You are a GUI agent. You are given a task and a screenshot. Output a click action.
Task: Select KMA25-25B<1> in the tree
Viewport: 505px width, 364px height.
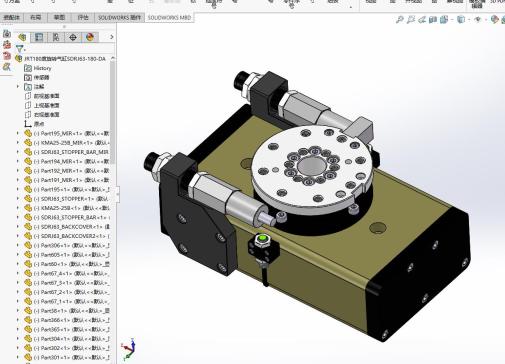click(71, 208)
